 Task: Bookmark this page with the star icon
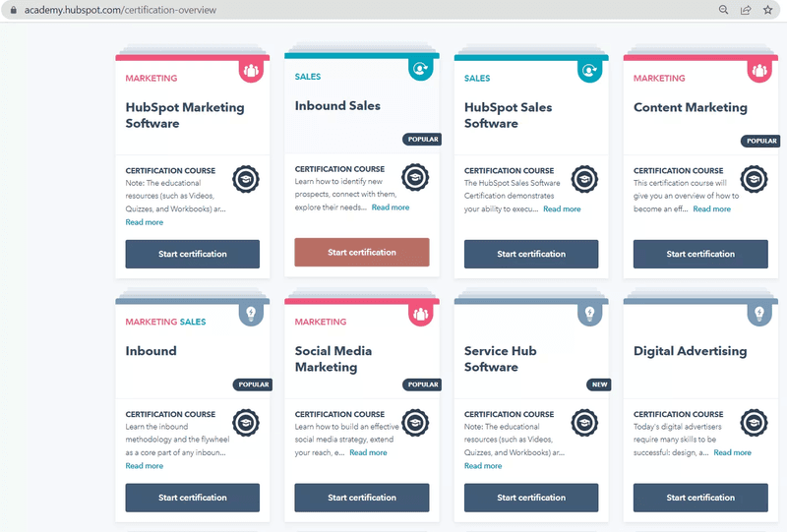tap(768, 10)
